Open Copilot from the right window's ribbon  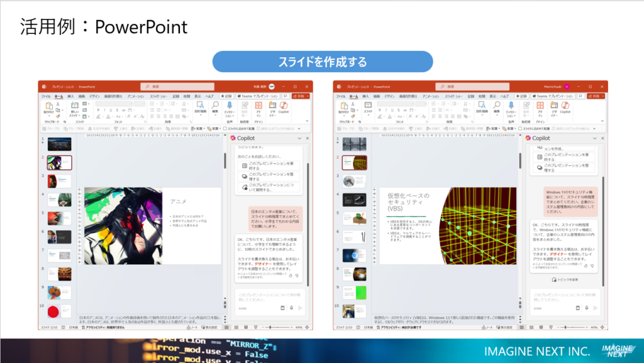coord(565,108)
